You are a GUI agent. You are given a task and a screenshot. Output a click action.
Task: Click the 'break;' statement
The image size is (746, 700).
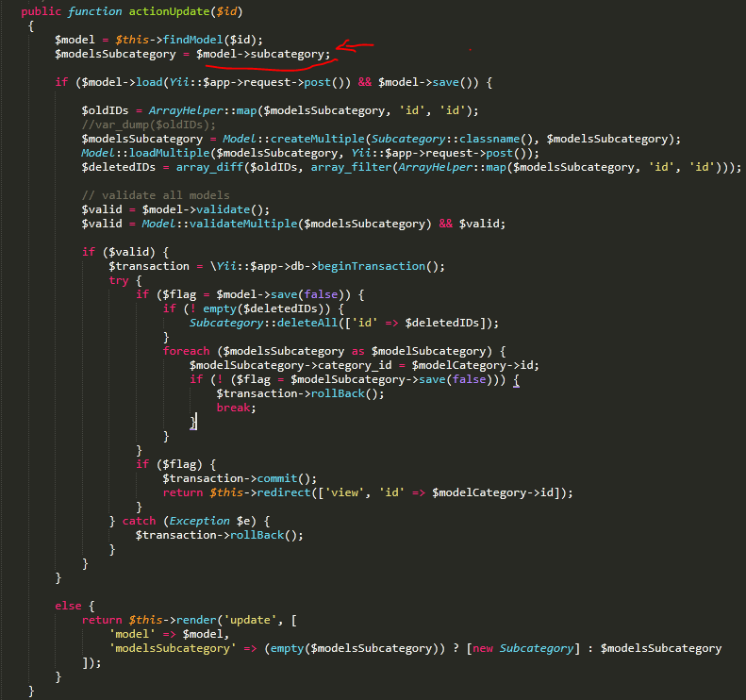236,408
